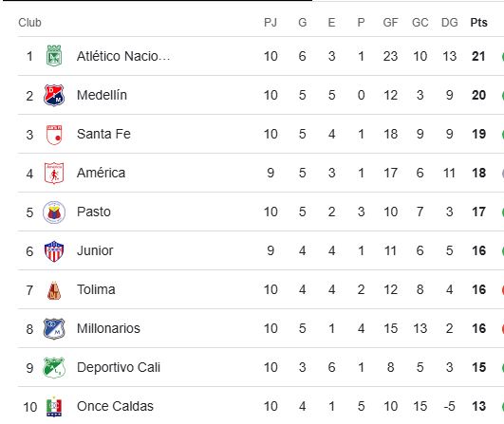The width and height of the screenshot is (504, 424).
Task: Click the América red devil crest
Action: pyautogui.click(x=54, y=174)
